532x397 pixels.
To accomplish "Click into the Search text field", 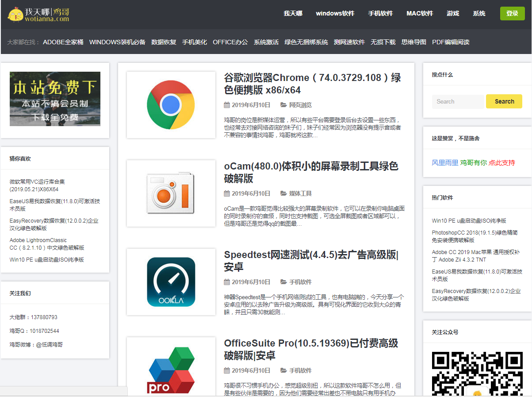I will [458, 101].
